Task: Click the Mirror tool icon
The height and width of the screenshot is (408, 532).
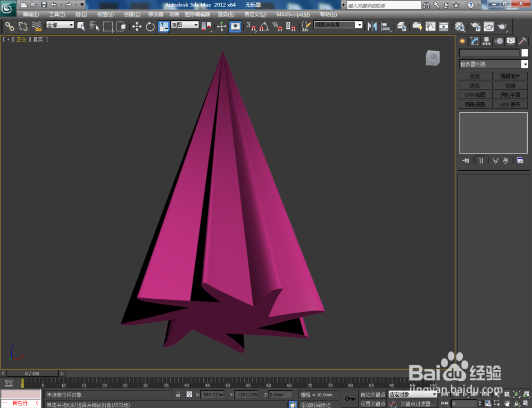Action: click(372, 26)
